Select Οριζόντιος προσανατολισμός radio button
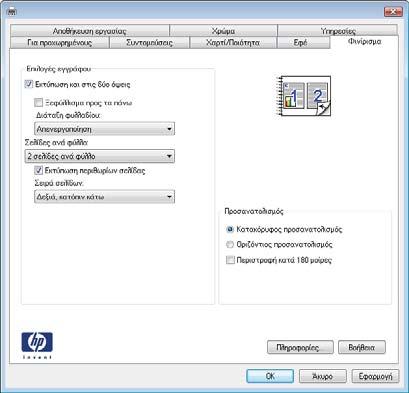409x393 pixels. pos(230,245)
